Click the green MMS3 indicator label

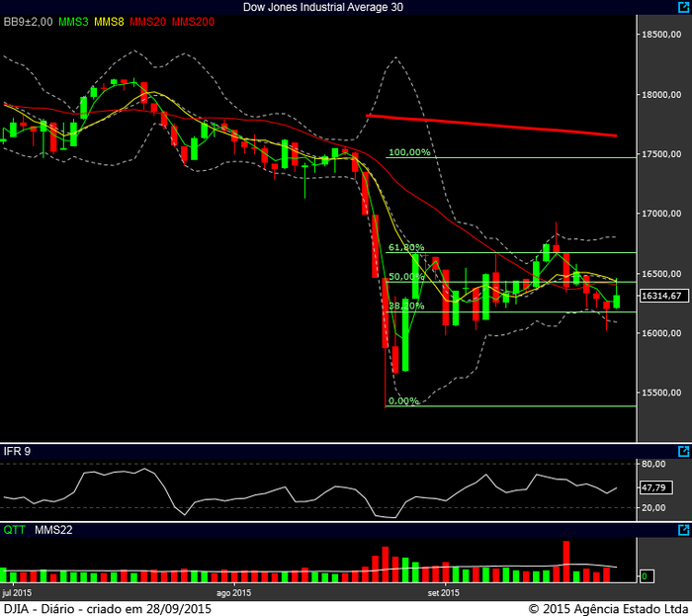coord(73,22)
